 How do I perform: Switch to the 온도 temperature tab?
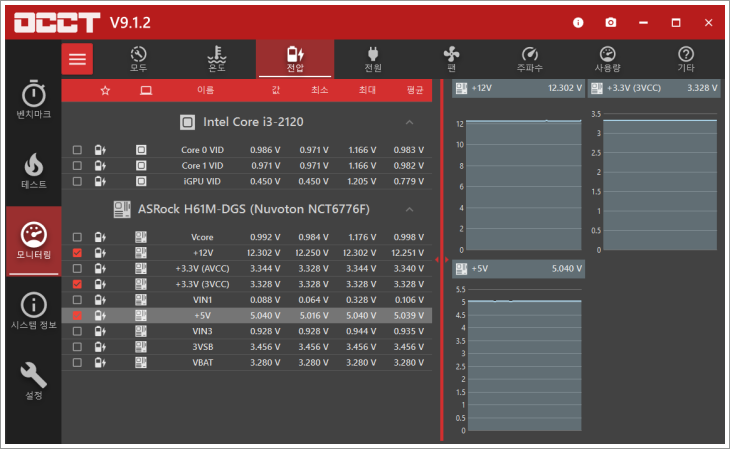point(216,59)
